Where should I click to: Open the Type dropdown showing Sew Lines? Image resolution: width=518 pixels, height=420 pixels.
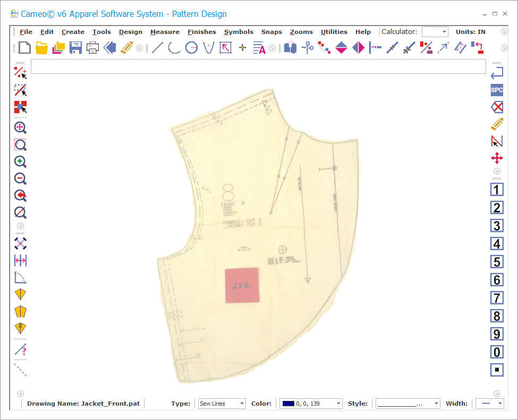(222, 404)
